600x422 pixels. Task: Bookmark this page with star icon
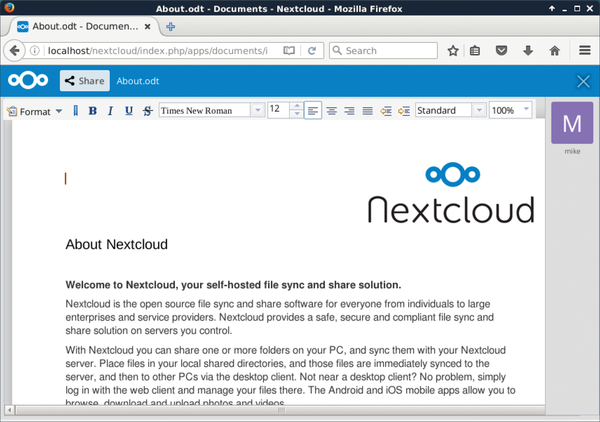pos(453,51)
